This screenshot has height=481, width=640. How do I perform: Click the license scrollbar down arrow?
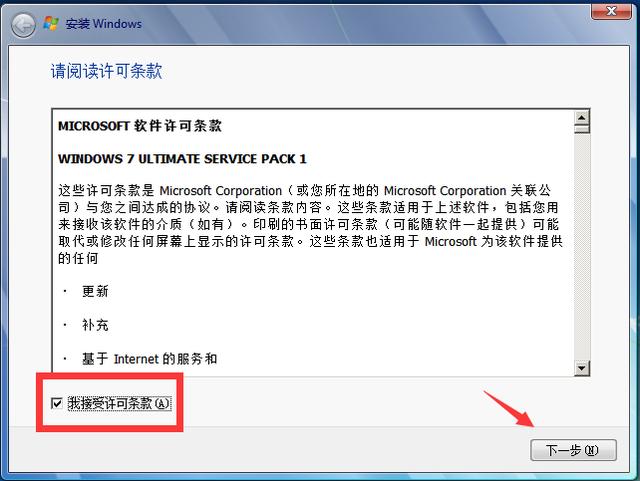click(x=582, y=368)
